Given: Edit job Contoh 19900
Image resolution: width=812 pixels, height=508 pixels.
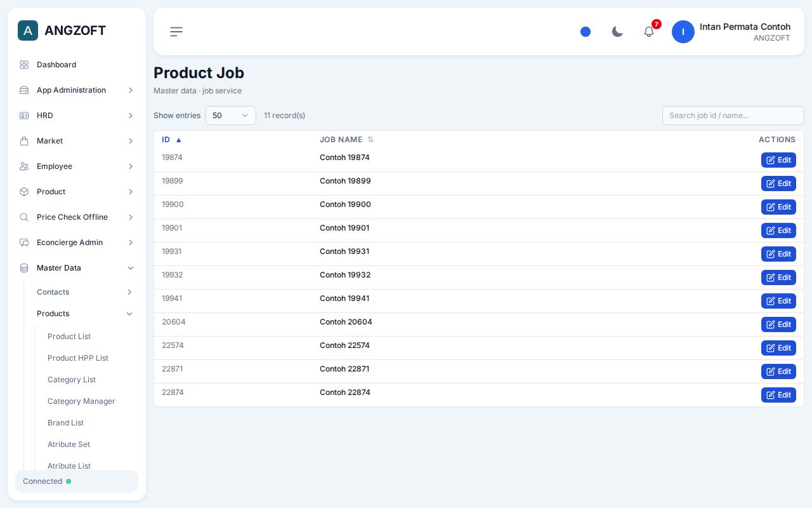Looking at the screenshot, I should (778, 207).
